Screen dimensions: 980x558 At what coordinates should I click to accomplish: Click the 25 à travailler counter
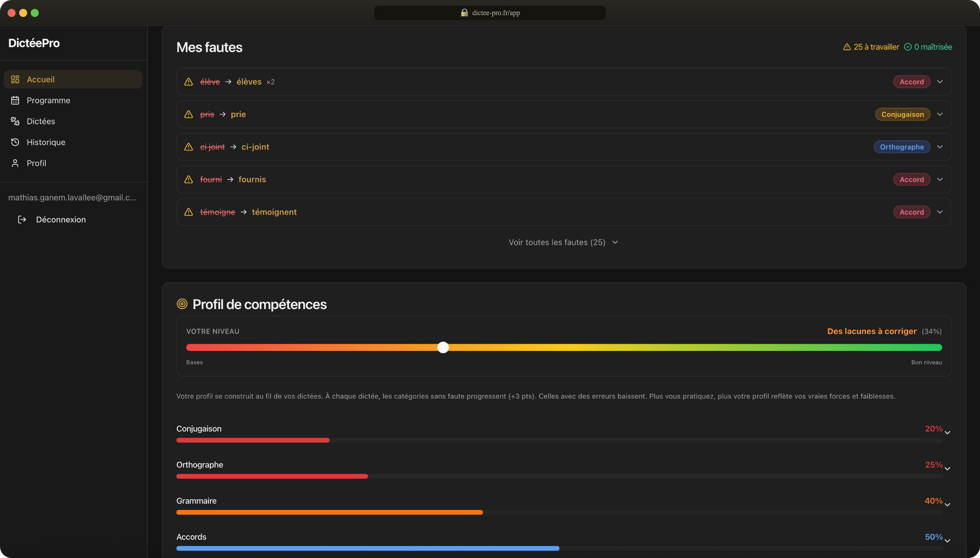[871, 47]
